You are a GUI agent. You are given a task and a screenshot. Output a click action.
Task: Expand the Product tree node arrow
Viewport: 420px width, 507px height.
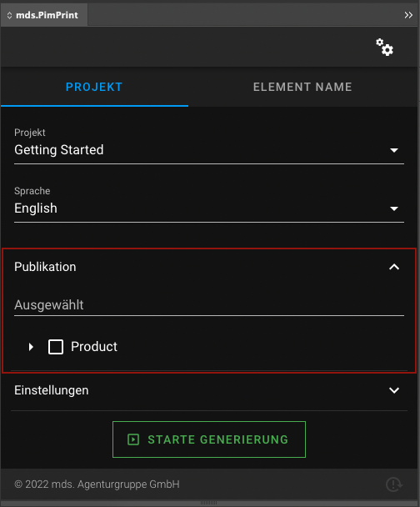pos(31,347)
